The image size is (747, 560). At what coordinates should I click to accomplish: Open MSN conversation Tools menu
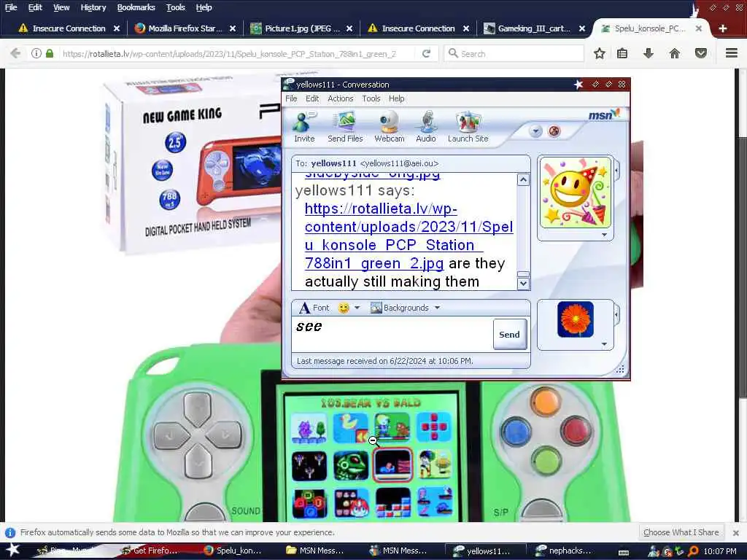point(371,98)
